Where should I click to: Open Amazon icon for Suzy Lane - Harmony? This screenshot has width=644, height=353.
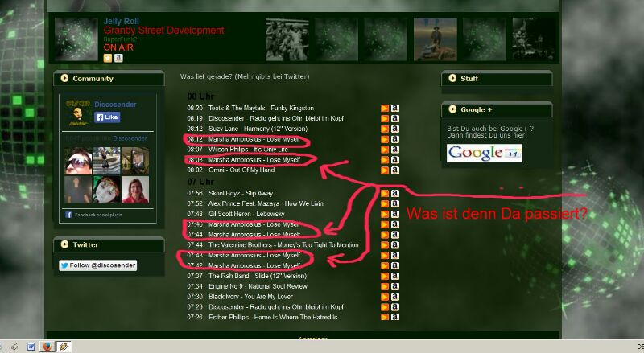point(394,129)
